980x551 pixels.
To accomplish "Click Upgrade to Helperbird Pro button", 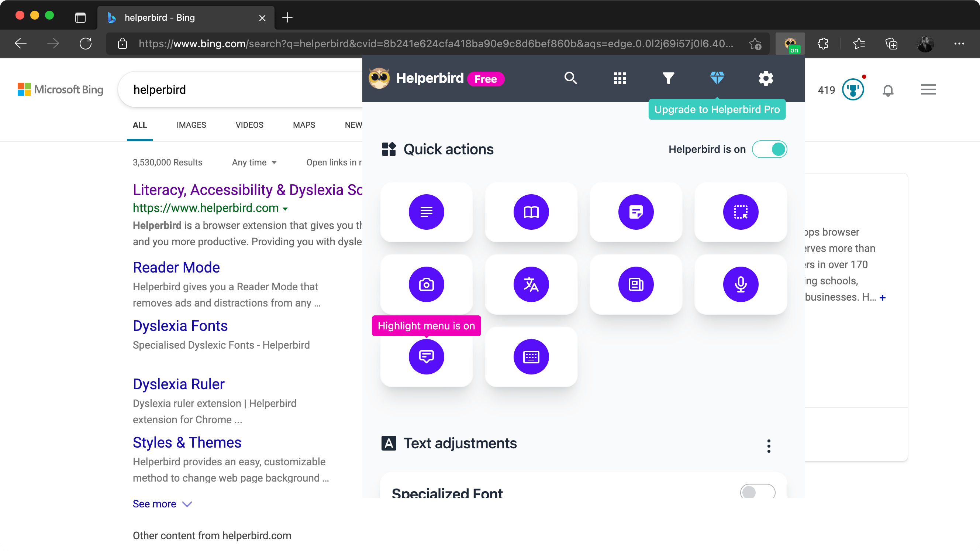I will 717,110.
